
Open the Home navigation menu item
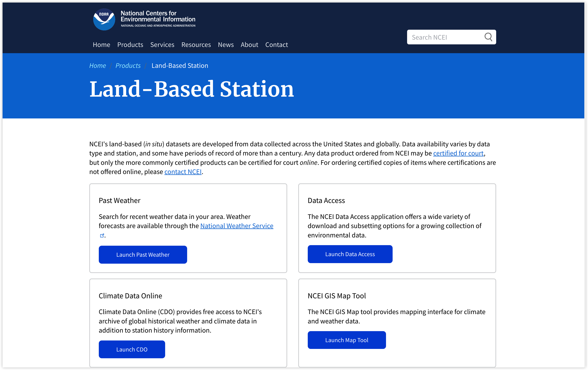(x=101, y=45)
